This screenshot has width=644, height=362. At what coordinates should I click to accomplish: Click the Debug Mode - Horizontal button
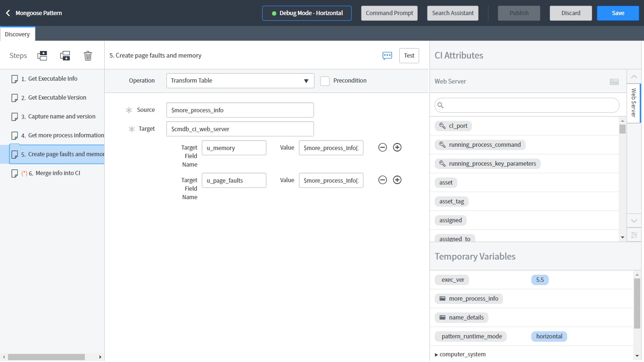point(307,13)
